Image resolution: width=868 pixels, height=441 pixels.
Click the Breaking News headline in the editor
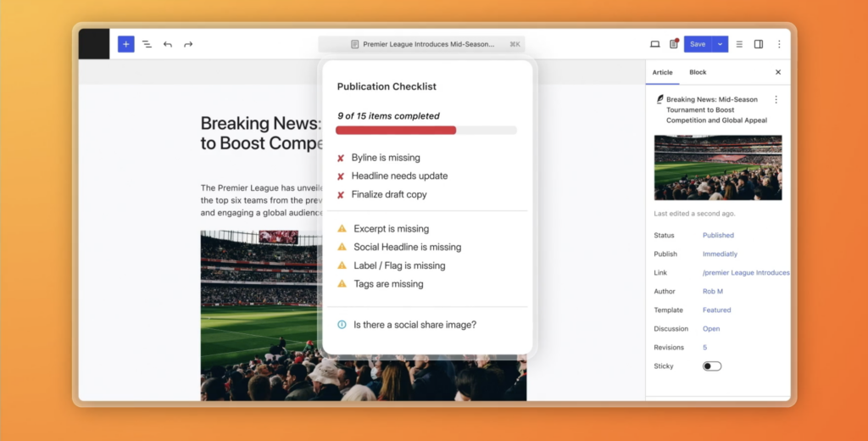(260, 133)
